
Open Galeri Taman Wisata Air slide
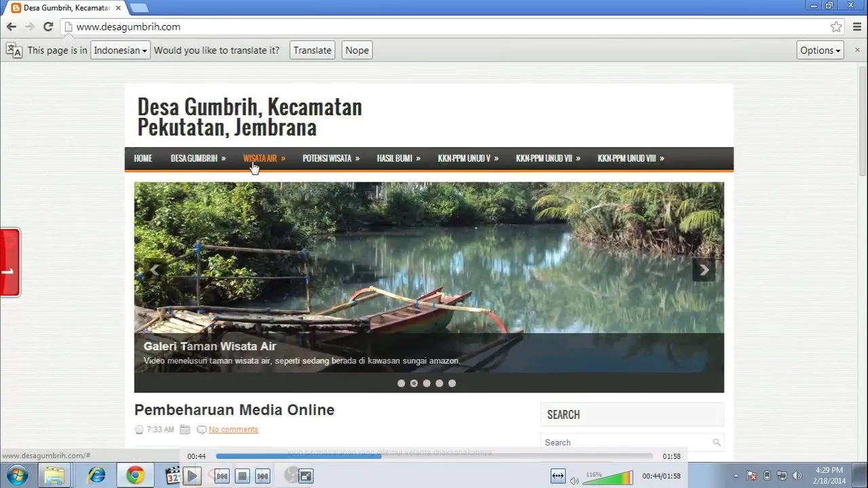point(210,346)
